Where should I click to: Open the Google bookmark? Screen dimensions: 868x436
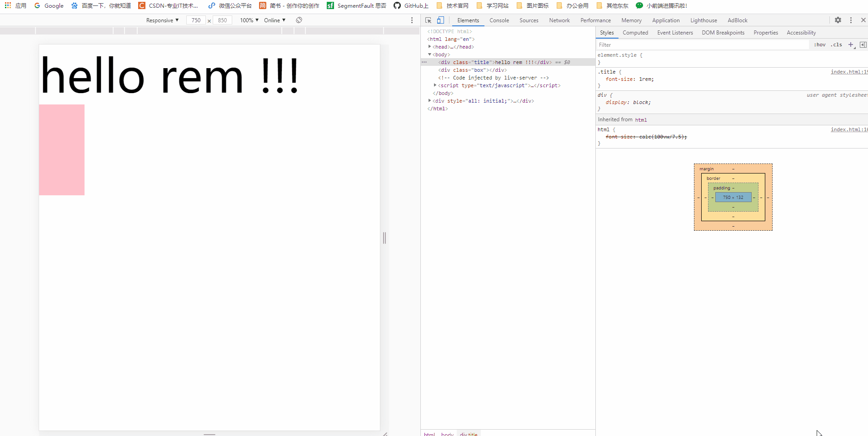click(x=49, y=5)
